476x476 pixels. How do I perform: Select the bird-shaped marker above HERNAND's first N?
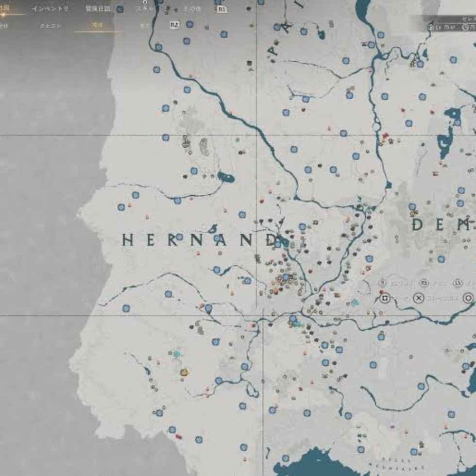pos(213,228)
